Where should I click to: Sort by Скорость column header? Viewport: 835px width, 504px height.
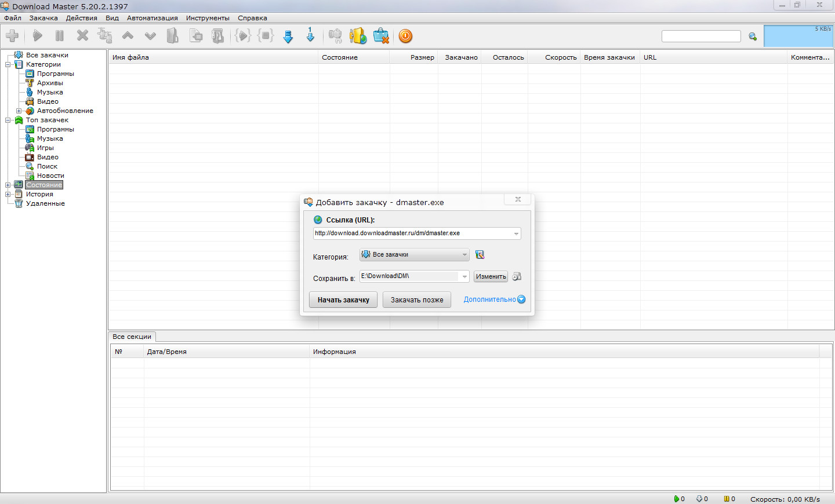(x=554, y=57)
